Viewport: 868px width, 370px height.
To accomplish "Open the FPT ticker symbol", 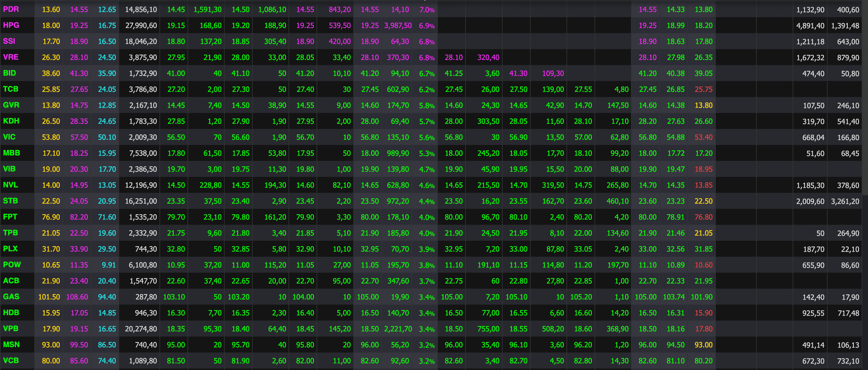I will pyautogui.click(x=10, y=217).
